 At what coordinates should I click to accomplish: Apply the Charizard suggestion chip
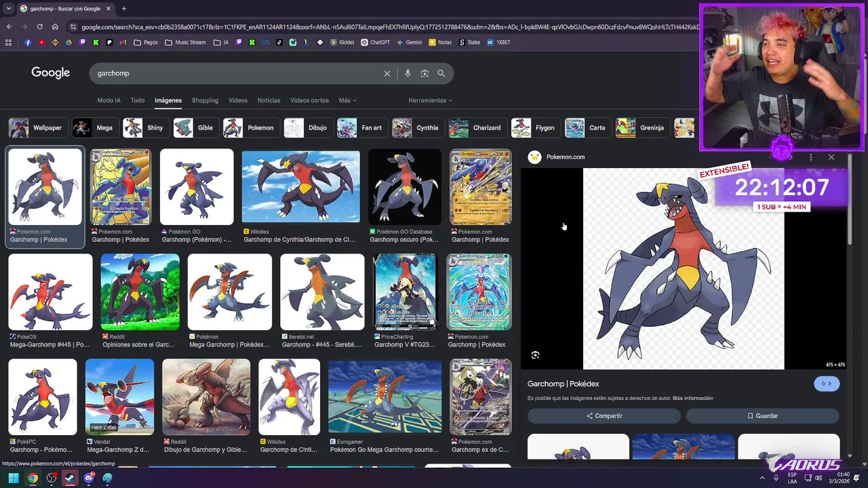point(477,127)
